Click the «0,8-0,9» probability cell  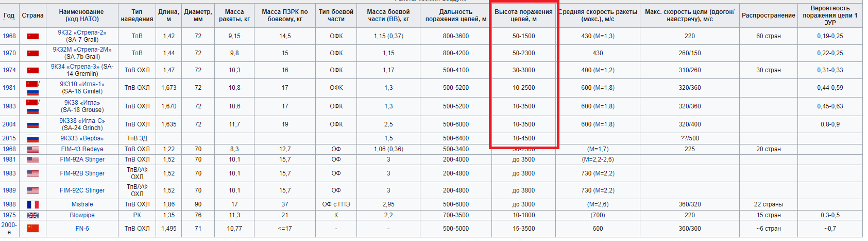pyautogui.click(x=830, y=124)
